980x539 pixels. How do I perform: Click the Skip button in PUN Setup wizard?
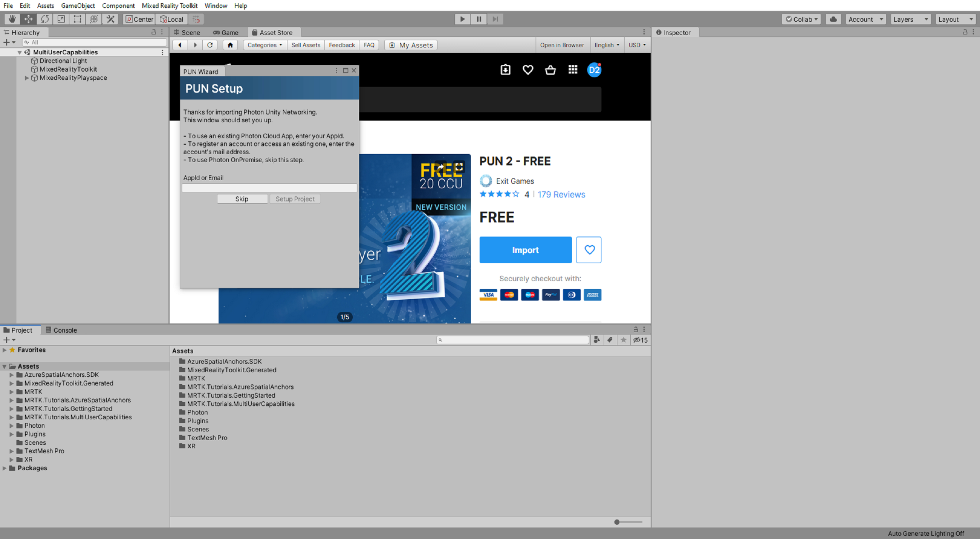click(x=241, y=198)
